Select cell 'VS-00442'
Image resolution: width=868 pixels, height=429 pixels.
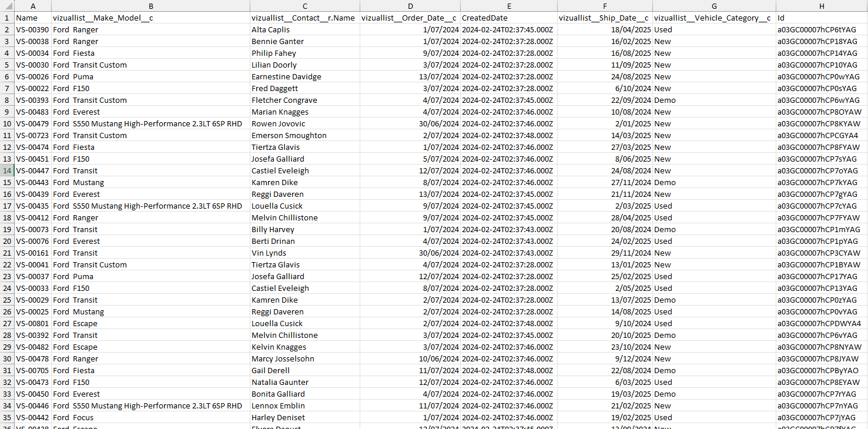tap(33, 417)
